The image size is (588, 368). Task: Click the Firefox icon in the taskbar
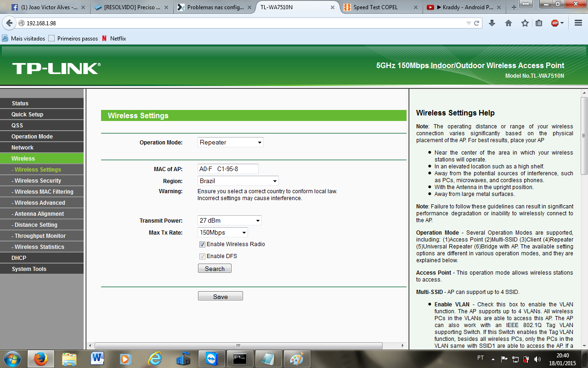[x=40, y=359]
